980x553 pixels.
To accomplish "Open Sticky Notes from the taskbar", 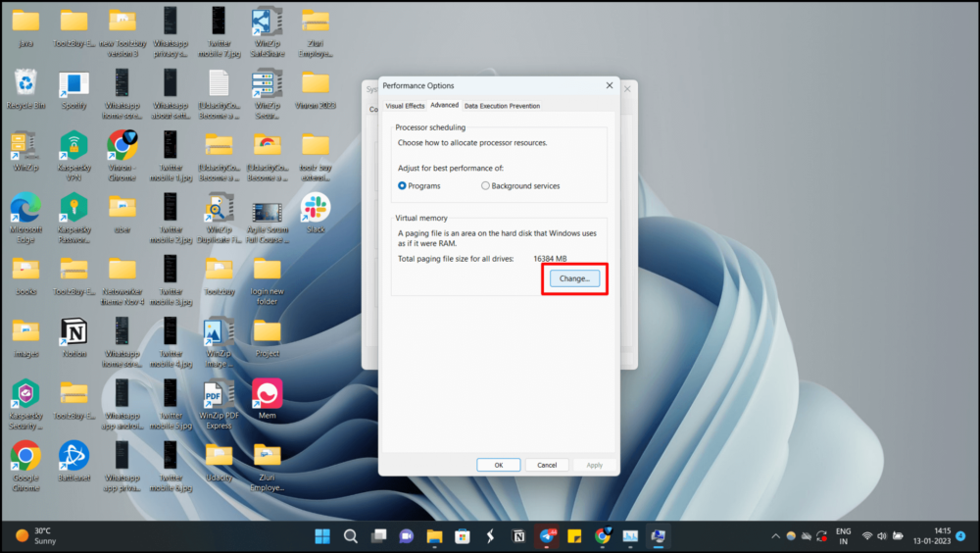I will click(574, 536).
